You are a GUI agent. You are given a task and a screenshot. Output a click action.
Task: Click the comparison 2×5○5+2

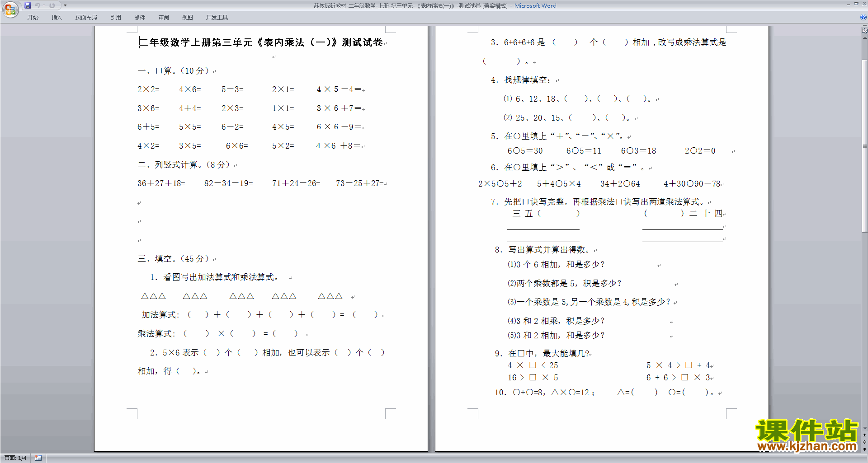coord(500,184)
